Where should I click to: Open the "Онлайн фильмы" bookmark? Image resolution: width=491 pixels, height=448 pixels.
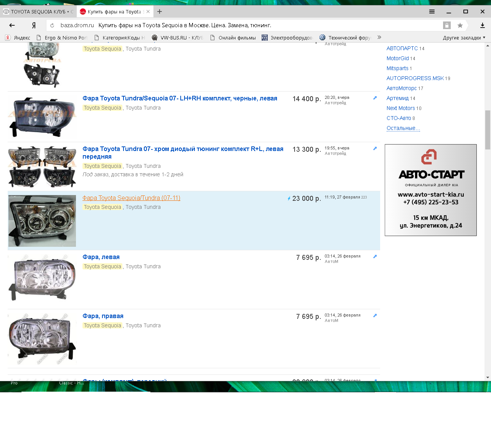[x=237, y=38]
